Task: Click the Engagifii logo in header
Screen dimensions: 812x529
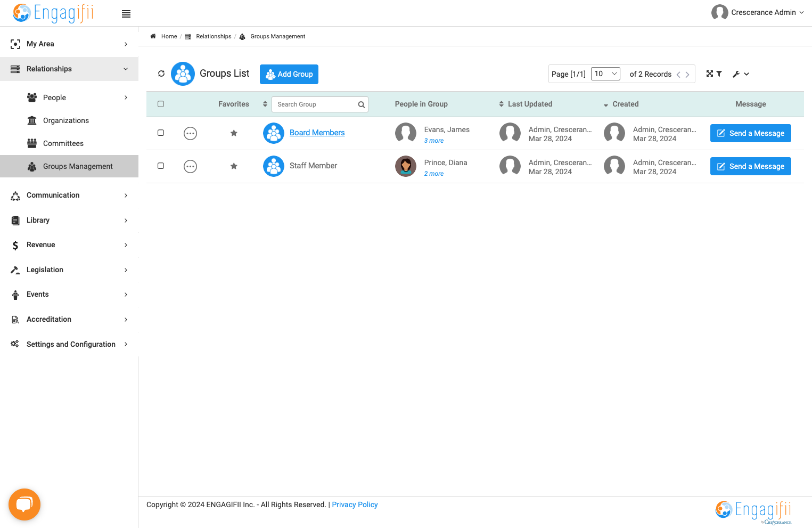Action: coord(53,13)
